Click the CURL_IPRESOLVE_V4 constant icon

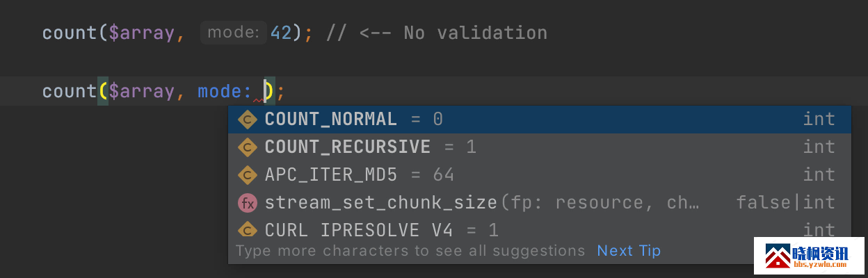(248, 230)
